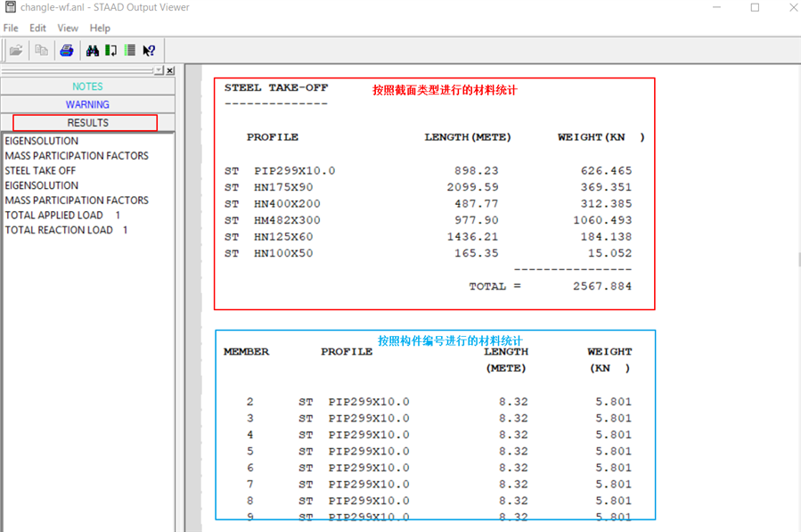Click the open file folder icon
Image resolution: width=801 pixels, height=532 pixels.
[x=16, y=51]
